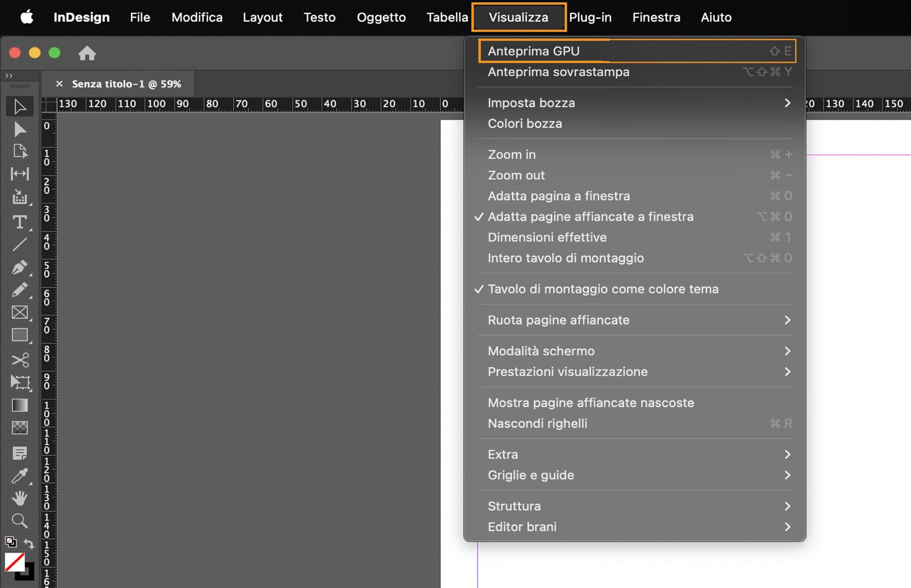911x588 pixels.
Task: Expand the Imposta bozza submenu
Action: coord(531,102)
